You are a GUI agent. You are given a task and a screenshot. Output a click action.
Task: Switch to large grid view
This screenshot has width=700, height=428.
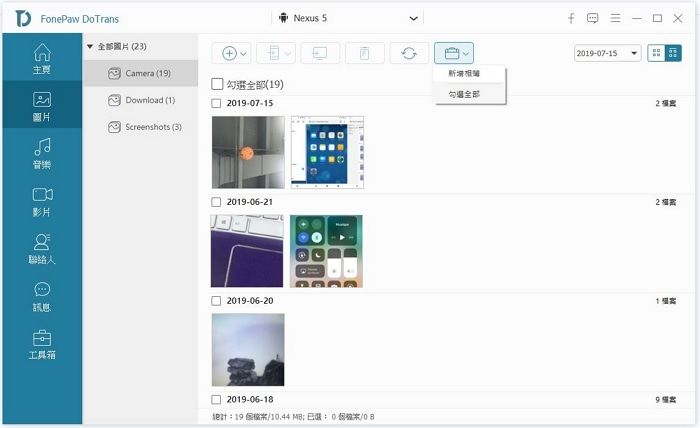point(656,53)
